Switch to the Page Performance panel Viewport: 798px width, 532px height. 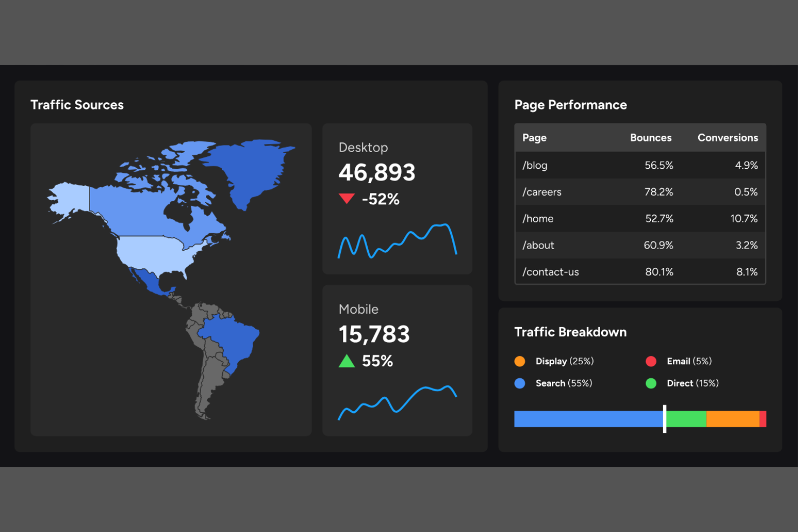coord(571,105)
